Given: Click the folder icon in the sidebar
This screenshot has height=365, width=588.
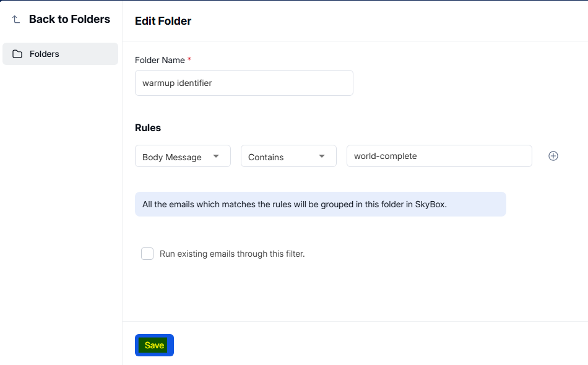Looking at the screenshot, I should coord(17,54).
